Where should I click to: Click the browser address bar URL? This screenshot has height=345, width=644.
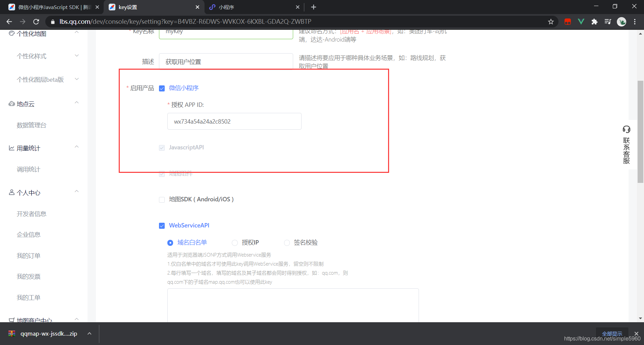(x=185, y=21)
